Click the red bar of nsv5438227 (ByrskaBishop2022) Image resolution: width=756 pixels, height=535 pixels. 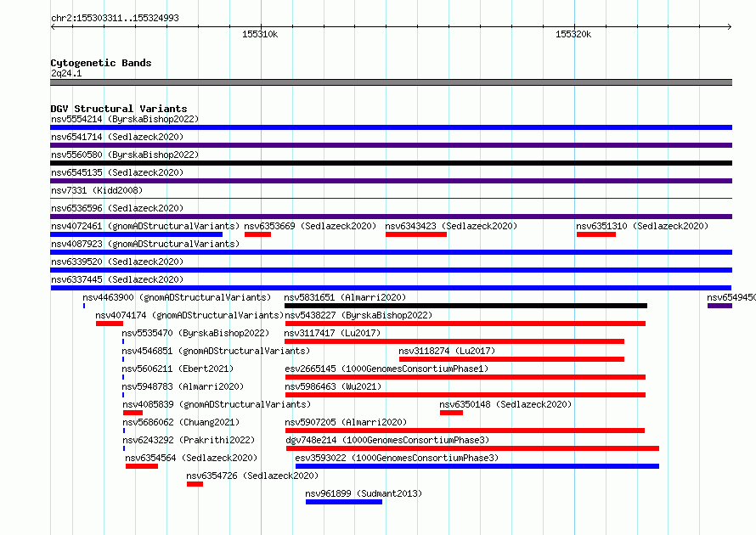click(465, 324)
